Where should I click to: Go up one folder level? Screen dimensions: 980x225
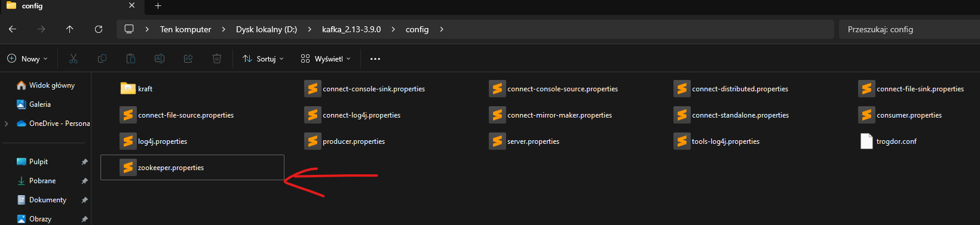(x=70, y=29)
